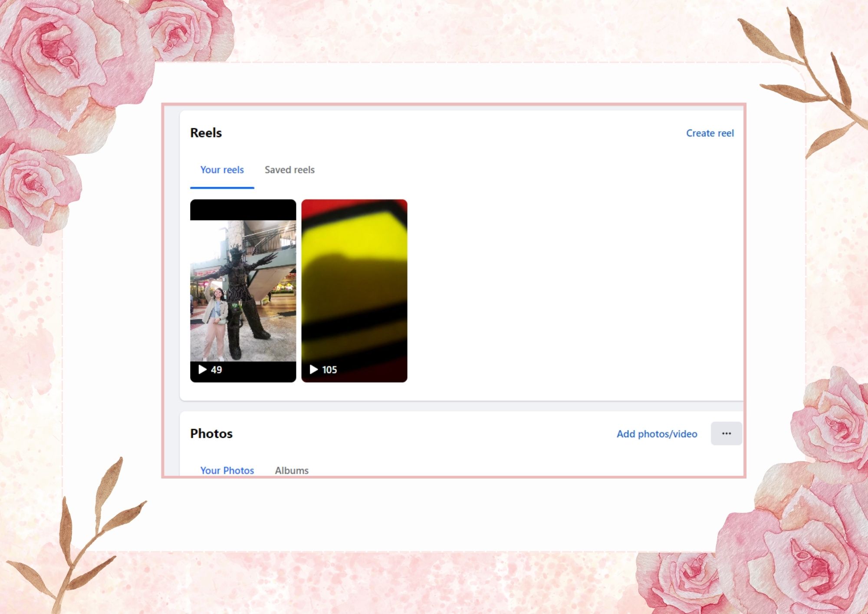
Task: Click the 49 play count text
Action: (x=217, y=370)
